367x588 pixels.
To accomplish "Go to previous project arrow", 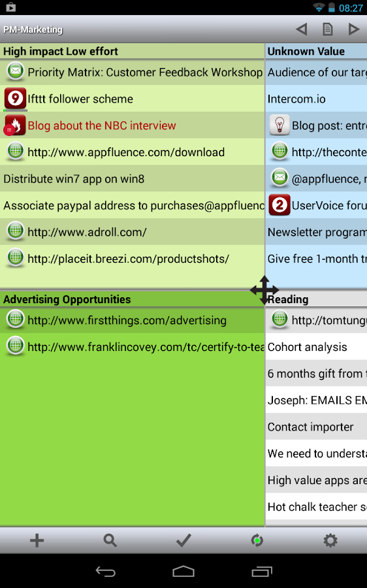I will 302,29.
